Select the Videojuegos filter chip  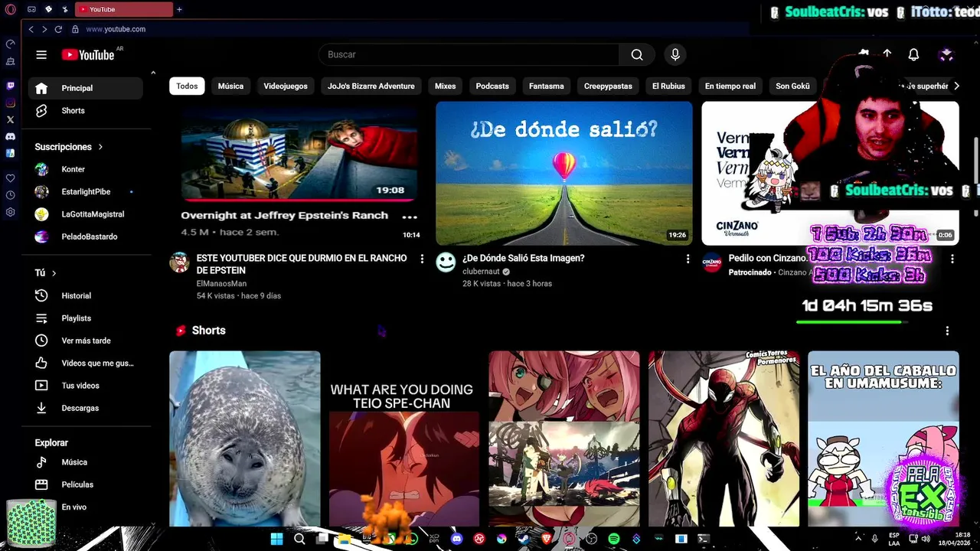[x=286, y=86]
